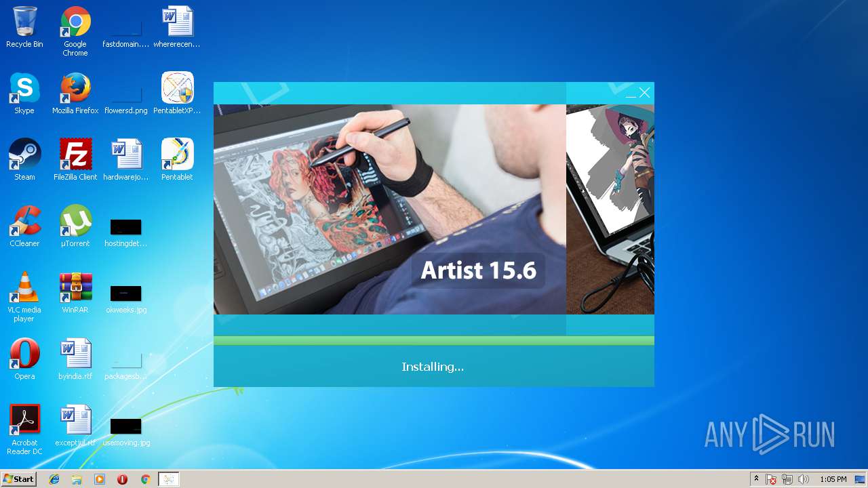Image resolution: width=868 pixels, height=488 pixels.
Task: Open the network tray icon
Action: (x=787, y=479)
